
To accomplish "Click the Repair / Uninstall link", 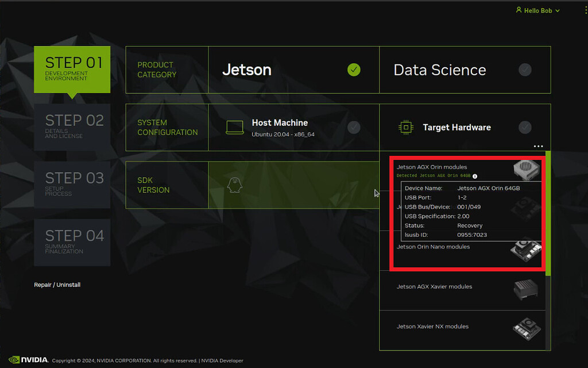I will tap(57, 285).
